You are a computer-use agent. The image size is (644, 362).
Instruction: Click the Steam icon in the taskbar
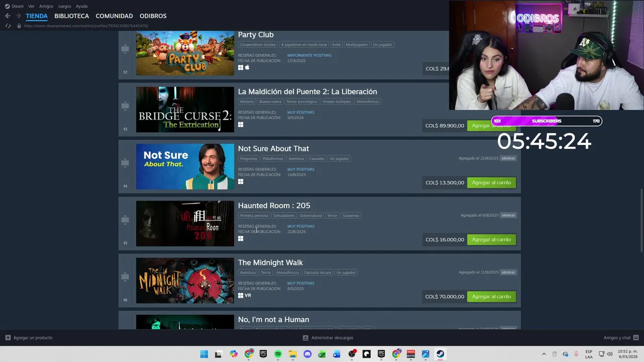[440, 354]
